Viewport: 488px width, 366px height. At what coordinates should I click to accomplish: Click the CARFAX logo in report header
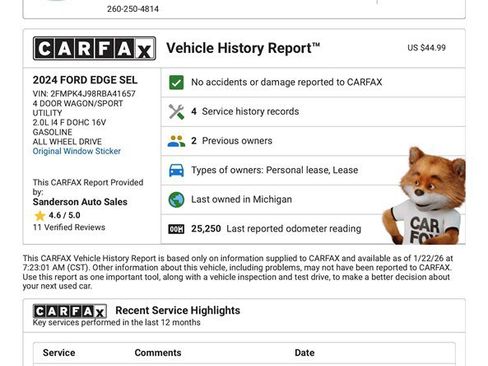click(x=94, y=48)
